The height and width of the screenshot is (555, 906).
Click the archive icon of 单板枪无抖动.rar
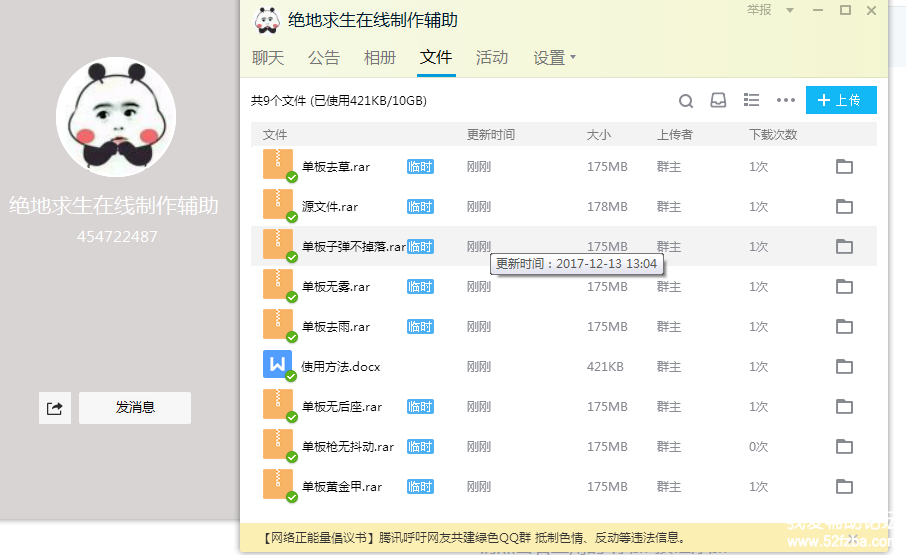[278, 444]
